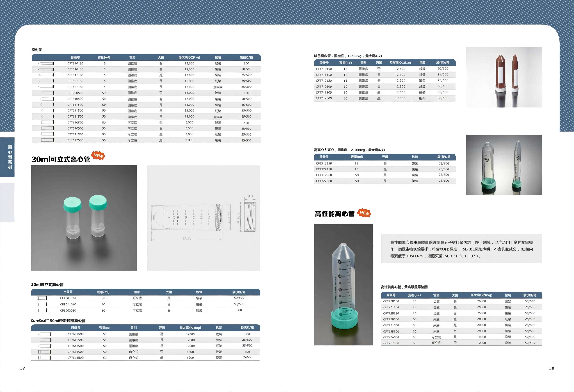Click the 高离心力离心，圆锥底，21000xg title
Viewport: 574px width, 392px height.
pyautogui.click(x=349, y=150)
